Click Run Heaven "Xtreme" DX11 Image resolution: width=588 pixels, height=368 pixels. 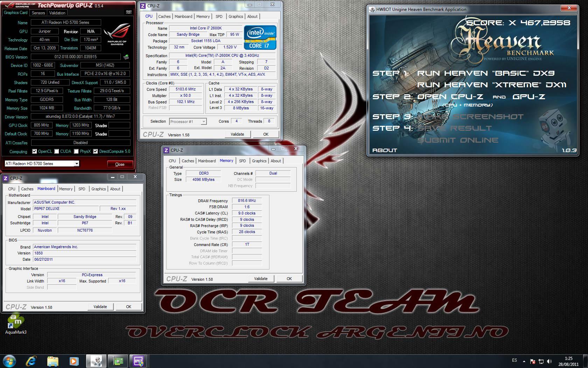coord(491,85)
